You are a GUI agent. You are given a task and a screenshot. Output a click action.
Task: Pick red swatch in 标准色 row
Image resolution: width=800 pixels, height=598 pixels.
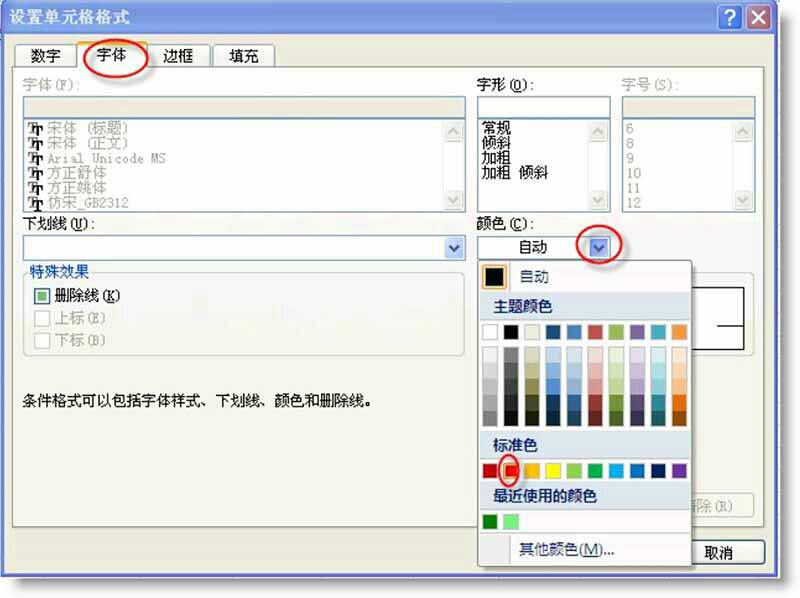pyautogui.click(x=510, y=470)
